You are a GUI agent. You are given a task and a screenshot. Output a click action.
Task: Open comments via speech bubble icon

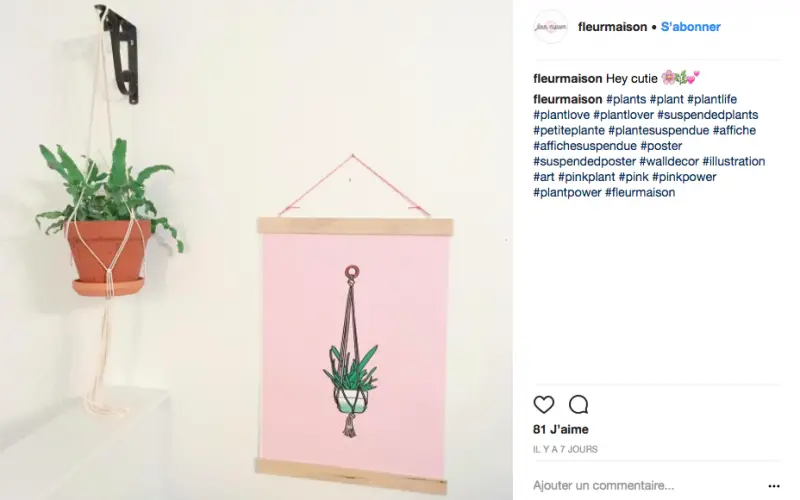coord(579,405)
